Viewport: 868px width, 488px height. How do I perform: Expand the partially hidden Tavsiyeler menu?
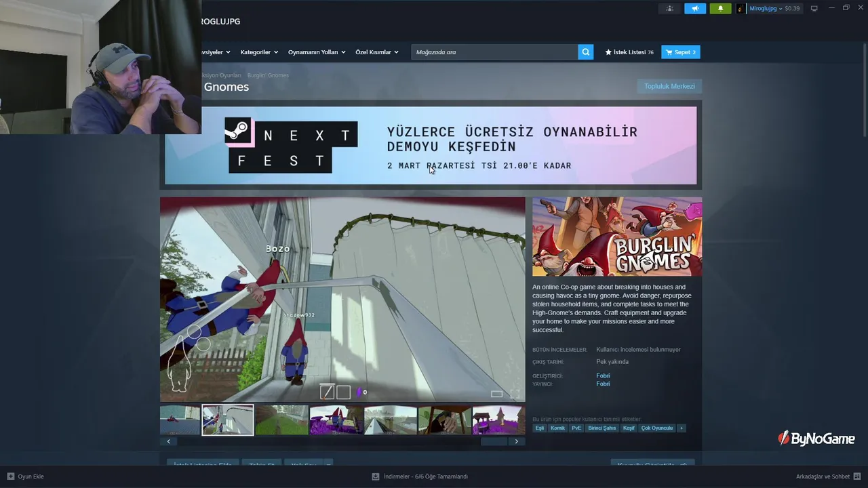pos(216,52)
